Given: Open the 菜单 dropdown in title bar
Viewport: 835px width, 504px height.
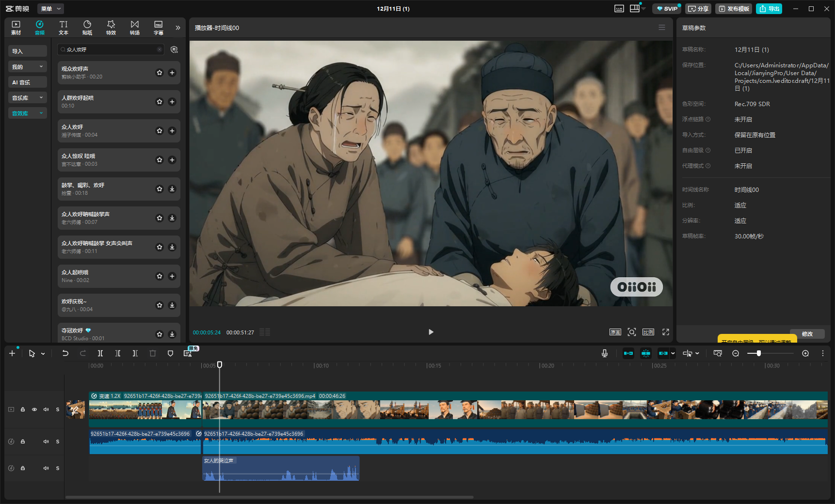Looking at the screenshot, I should click(x=50, y=9).
